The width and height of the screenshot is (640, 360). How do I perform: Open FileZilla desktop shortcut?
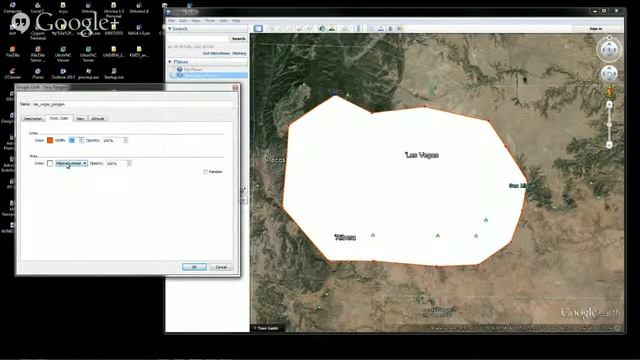(13, 52)
